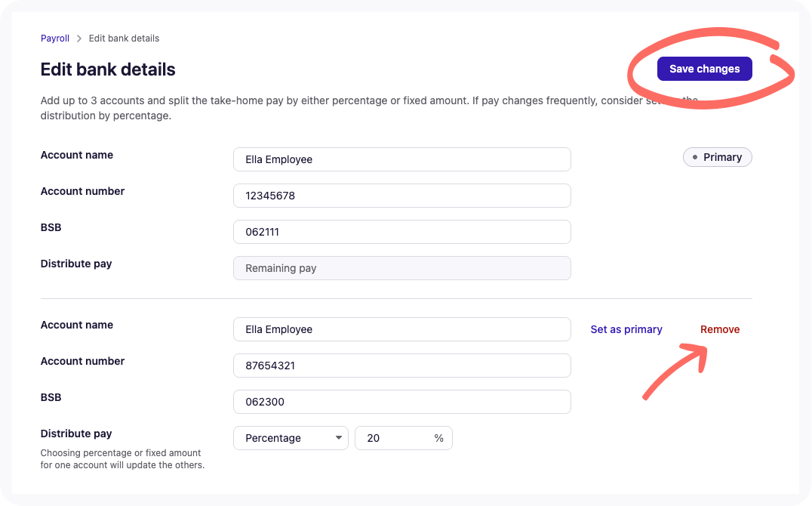
Task: Open the Payroll breadcrumb link
Action: tap(55, 39)
